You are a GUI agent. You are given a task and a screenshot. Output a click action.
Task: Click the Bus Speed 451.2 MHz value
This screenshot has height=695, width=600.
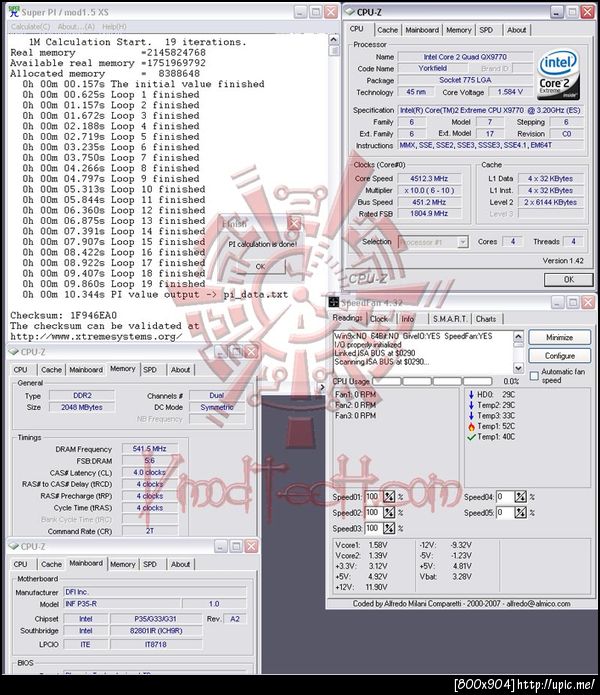coord(429,202)
